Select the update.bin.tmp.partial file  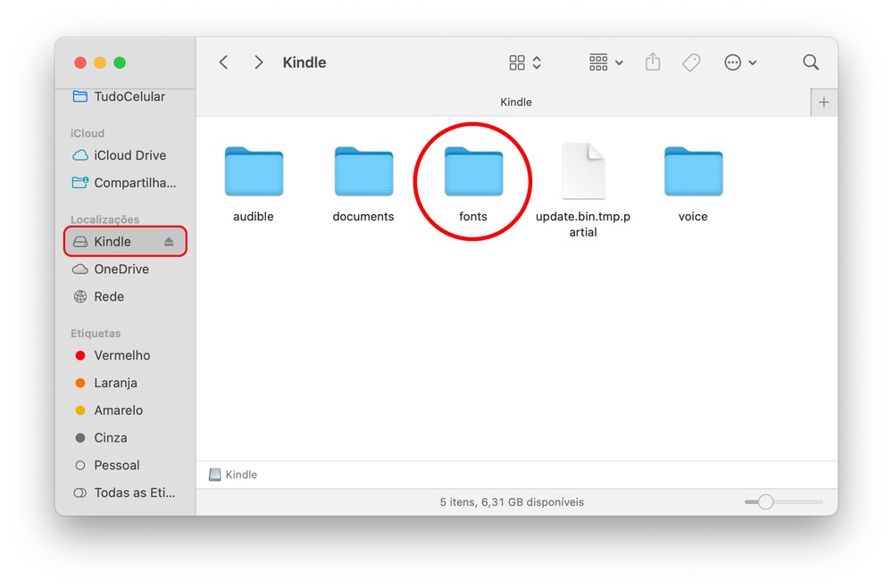pos(583,173)
